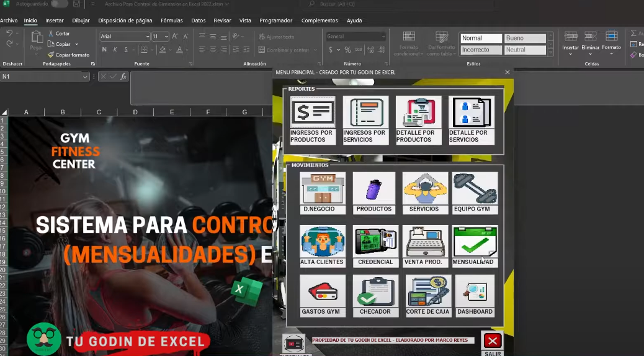The width and height of the screenshot is (644, 356).
Task: Close the Menu Principal dialog
Action: pyautogui.click(x=508, y=72)
